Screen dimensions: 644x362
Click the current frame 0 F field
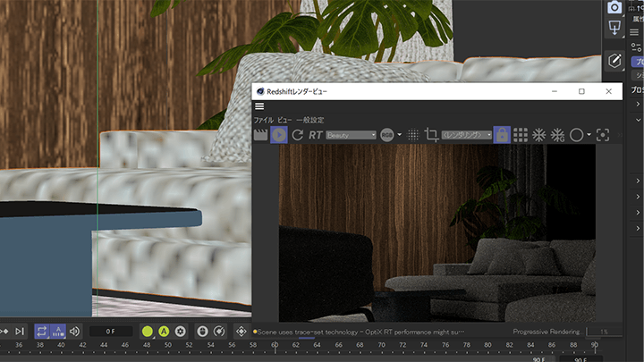click(110, 332)
